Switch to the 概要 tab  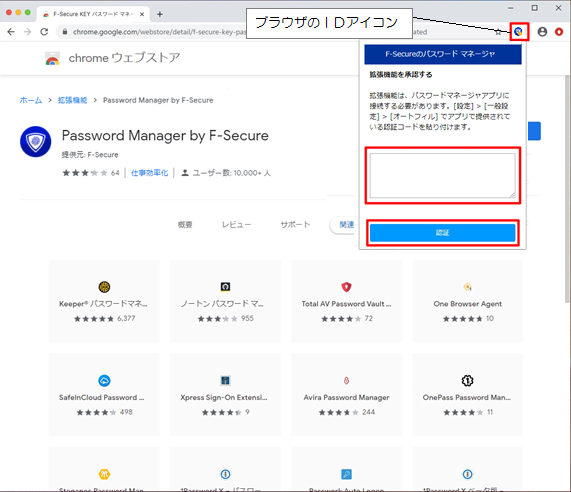tap(185, 225)
